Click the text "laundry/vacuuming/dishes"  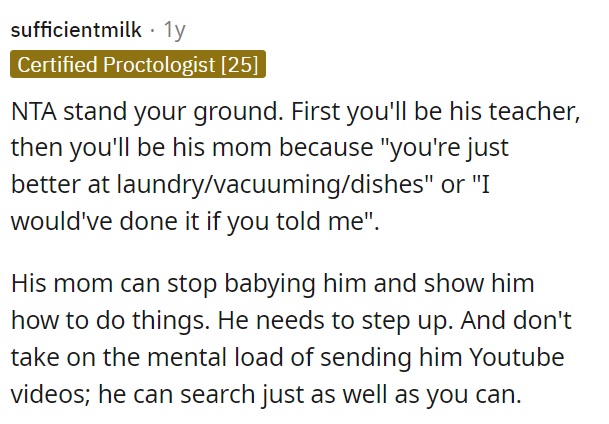[x=271, y=185]
